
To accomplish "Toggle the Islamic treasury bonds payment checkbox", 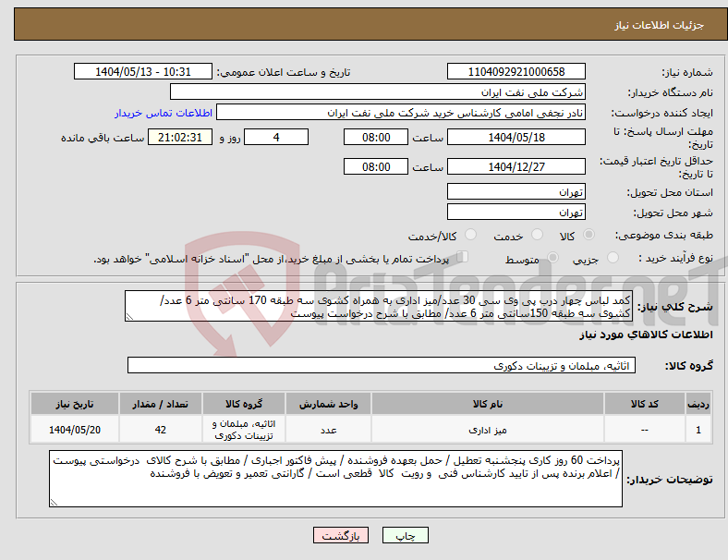I will pyautogui.click(x=463, y=256).
